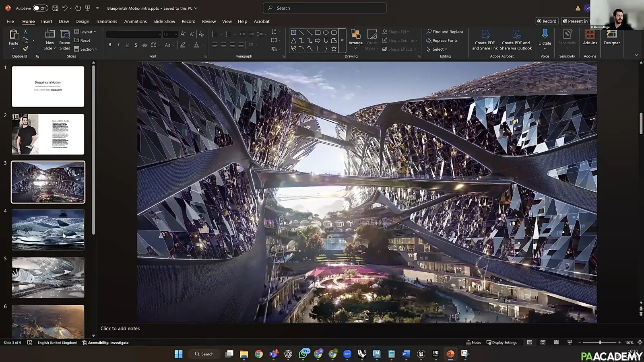
Task: Click the Save icon in title bar
Action: (x=55, y=8)
